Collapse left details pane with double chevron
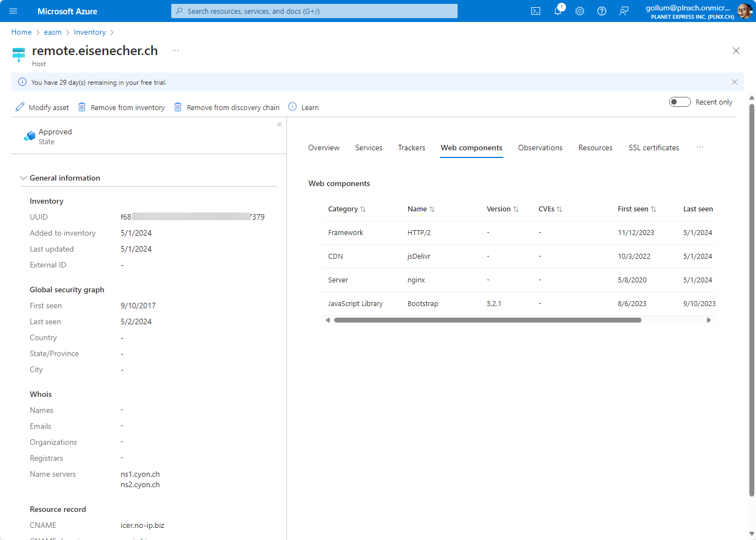The image size is (756, 540). point(280,124)
